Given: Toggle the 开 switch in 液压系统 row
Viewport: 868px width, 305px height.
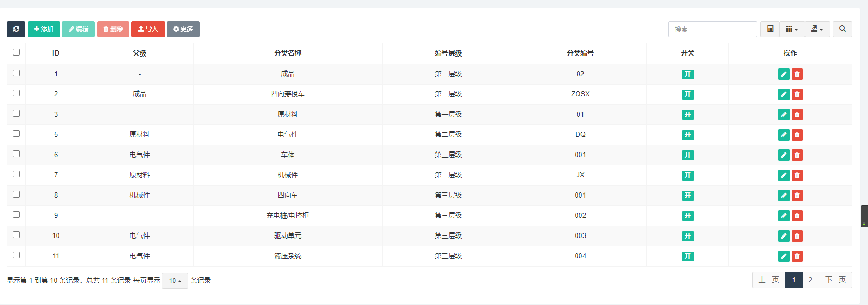Looking at the screenshot, I should pos(687,256).
